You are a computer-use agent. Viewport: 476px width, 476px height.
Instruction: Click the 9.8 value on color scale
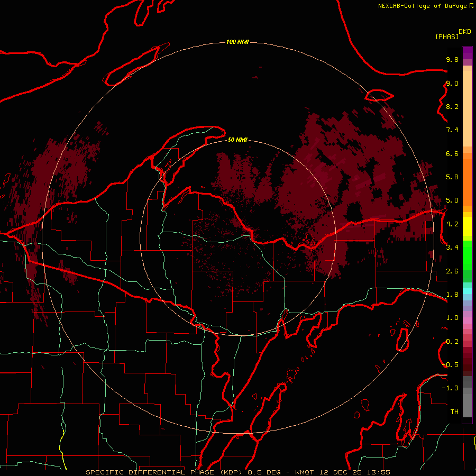pyautogui.click(x=452, y=59)
